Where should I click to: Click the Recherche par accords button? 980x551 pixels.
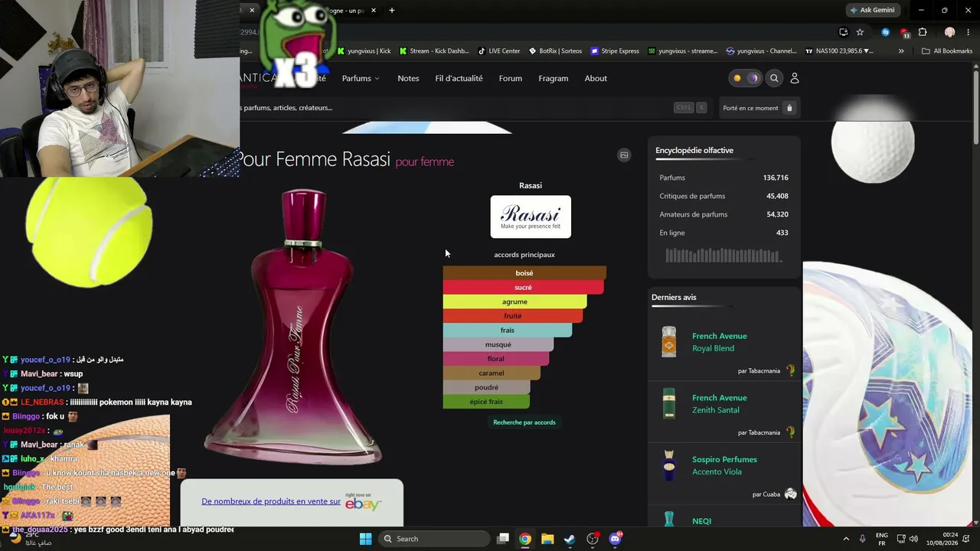click(524, 422)
